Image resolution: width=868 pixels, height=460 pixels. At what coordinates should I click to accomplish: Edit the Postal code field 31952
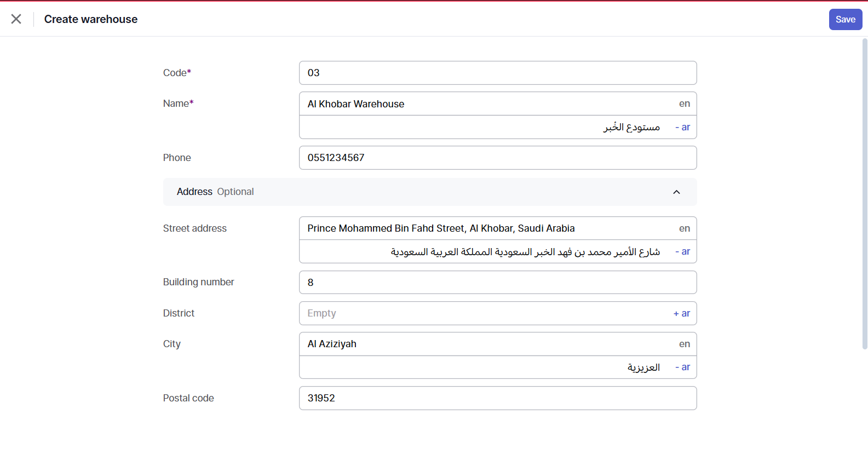pos(498,398)
